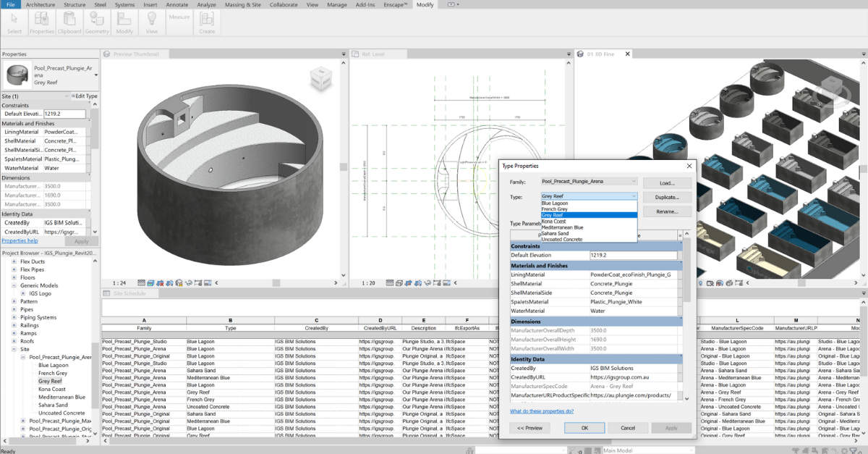The width and height of the screenshot is (868, 454).
Task: Click the CreatedByURL value https://igsgroup.com.au
Action: tap(635, 377)
